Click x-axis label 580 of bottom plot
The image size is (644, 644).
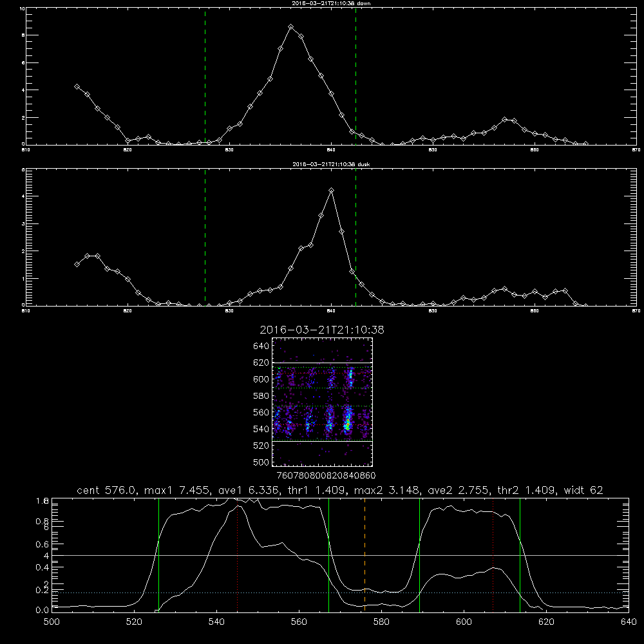click(381, 622)
